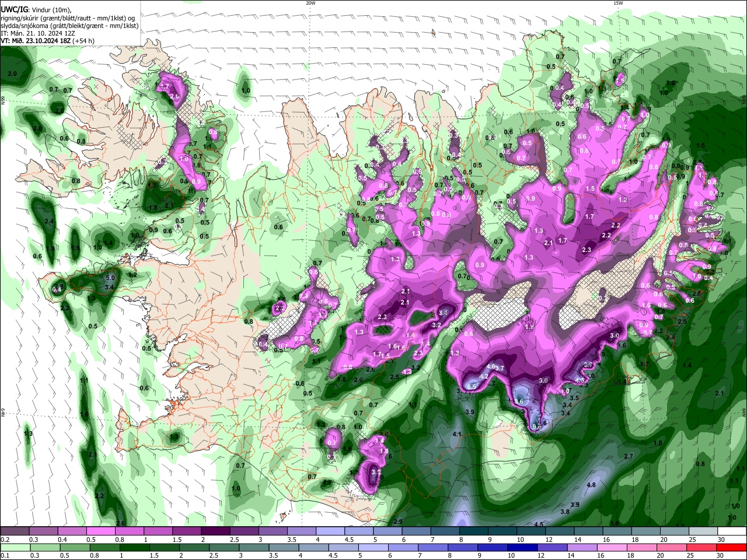747x560 pixels.
Task: Click the '5.0' precipitation value on the map
Action: click(x=111, y=278)
